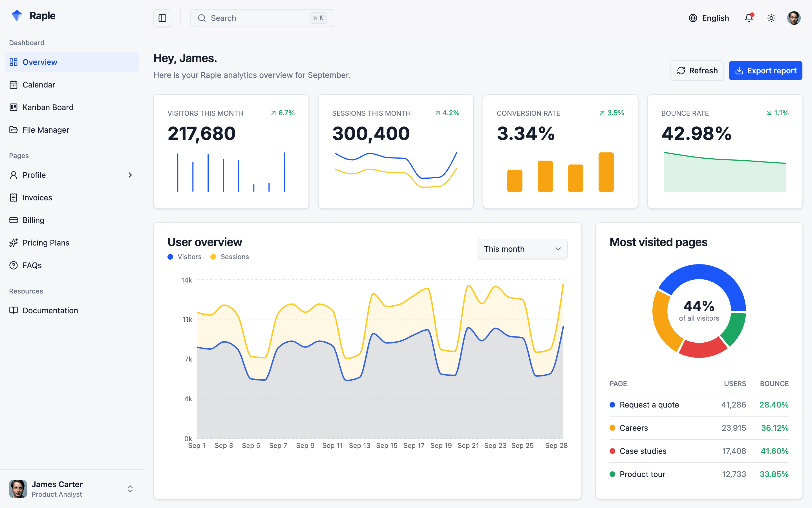Open the English language selector
Image resolution: width=812 pixels, height=508 pixels.
point(709,18)
